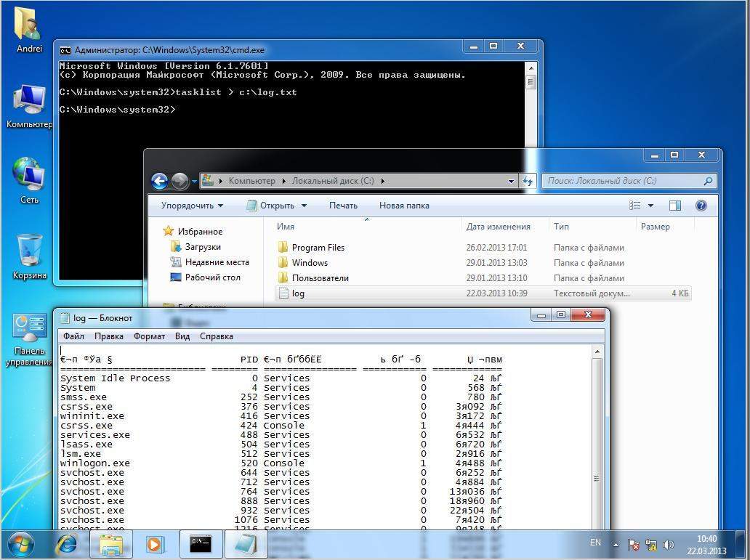This screenshot has width=750, height=560.
Task: Select the Пользователи folder
Action: pos(320,278)
